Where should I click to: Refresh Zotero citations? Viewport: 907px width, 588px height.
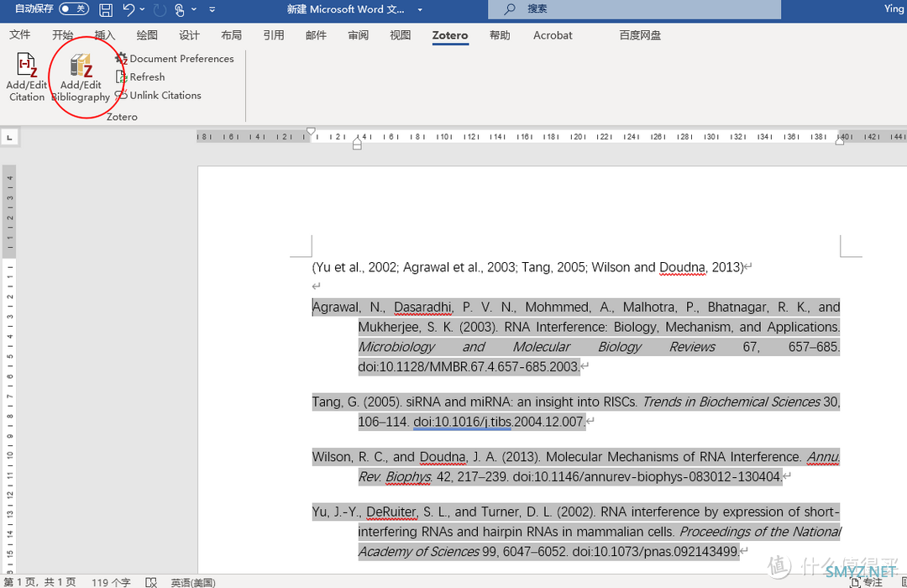coord(140,77)
